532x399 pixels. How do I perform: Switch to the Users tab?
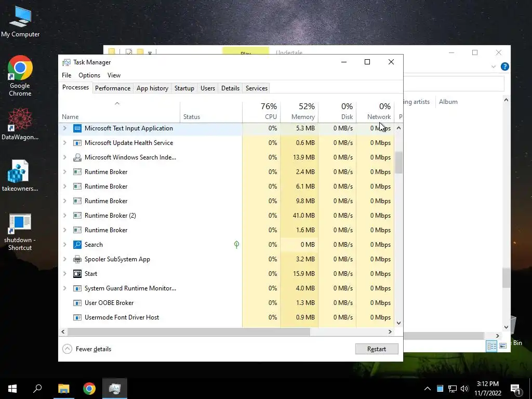[208, 88]
